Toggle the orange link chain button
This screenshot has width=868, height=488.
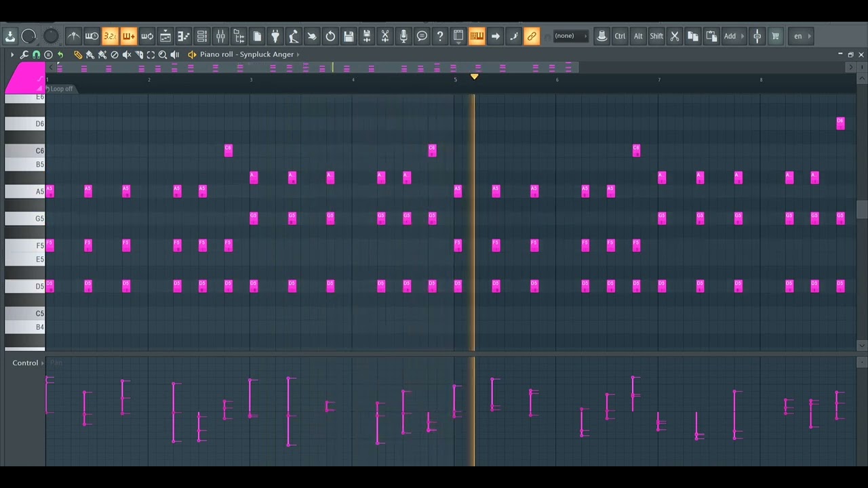click(532, 36)
